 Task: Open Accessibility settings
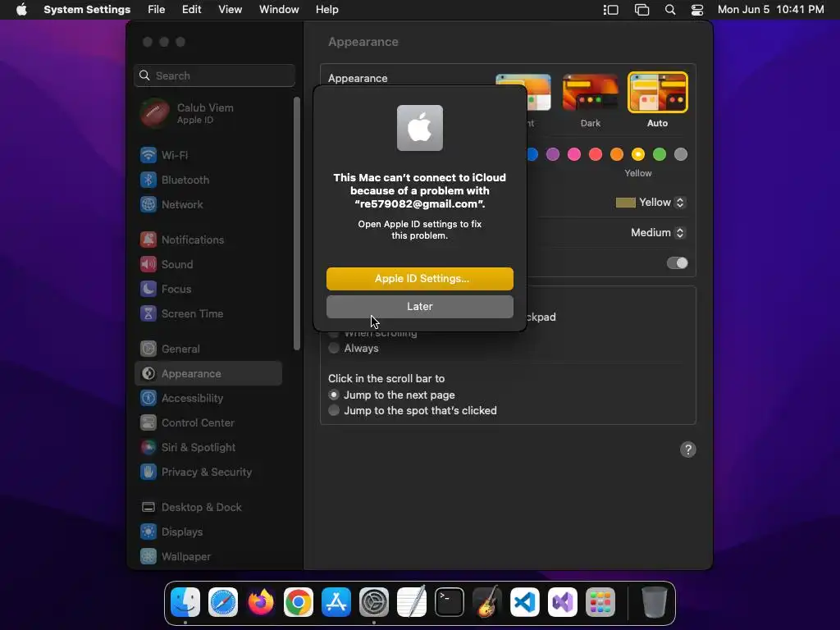[x=208, y=399]
